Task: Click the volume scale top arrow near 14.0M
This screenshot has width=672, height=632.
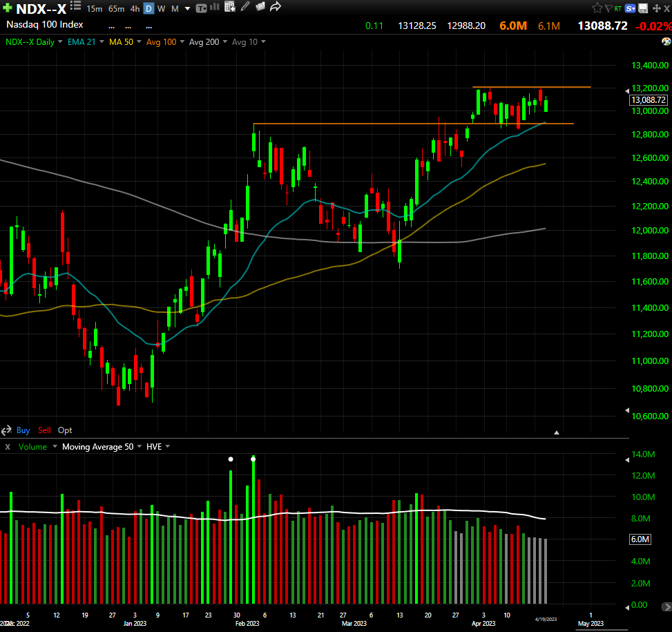Action: click(627, 460)
